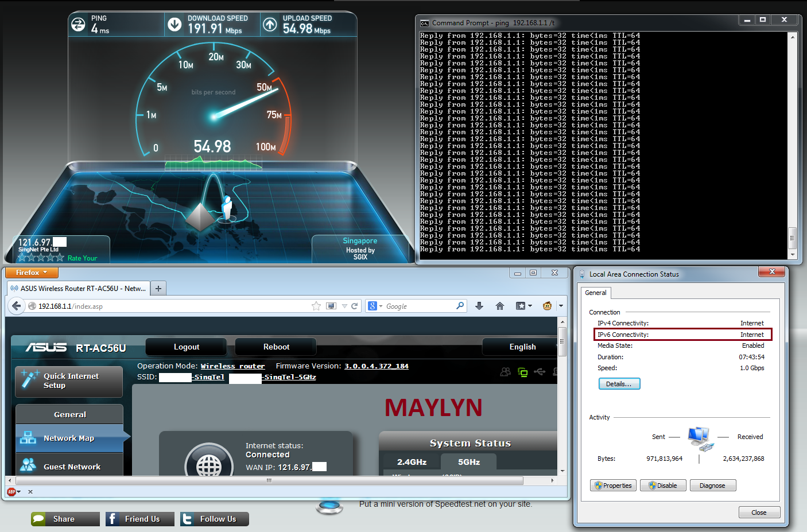Screen dimensions: 807x532
Task: Click the Adblock Plus icon
Action: 11,492
